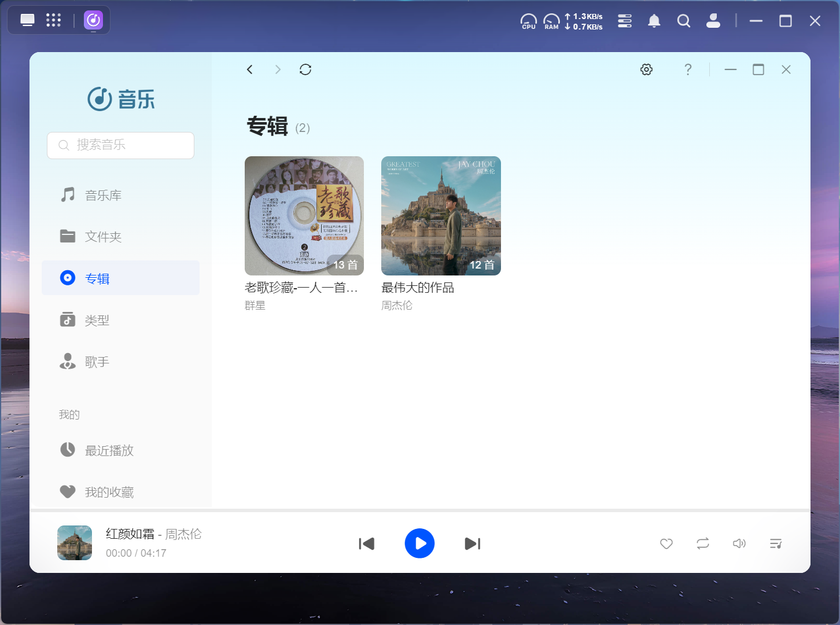Image resolution: width=840 pixels, height=625 pixels.
Task: Open the app grid launcher
Action: pos(53,20)
